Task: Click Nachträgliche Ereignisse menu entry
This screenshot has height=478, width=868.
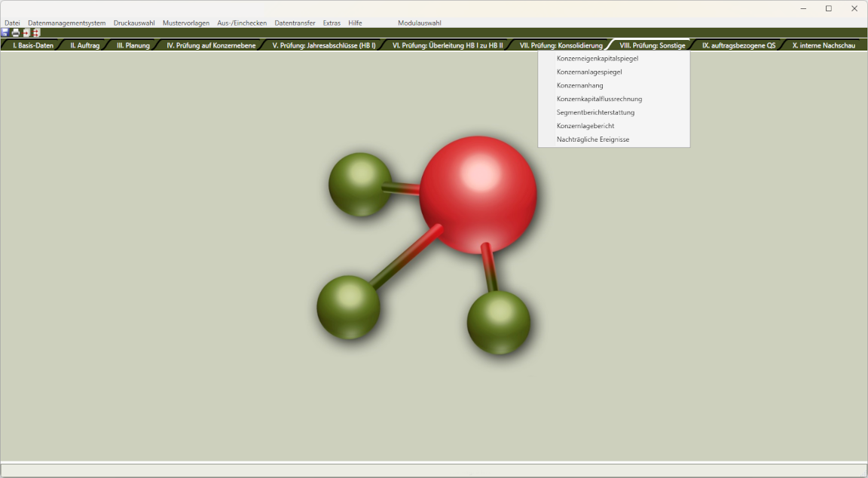Action: (592, 139)
